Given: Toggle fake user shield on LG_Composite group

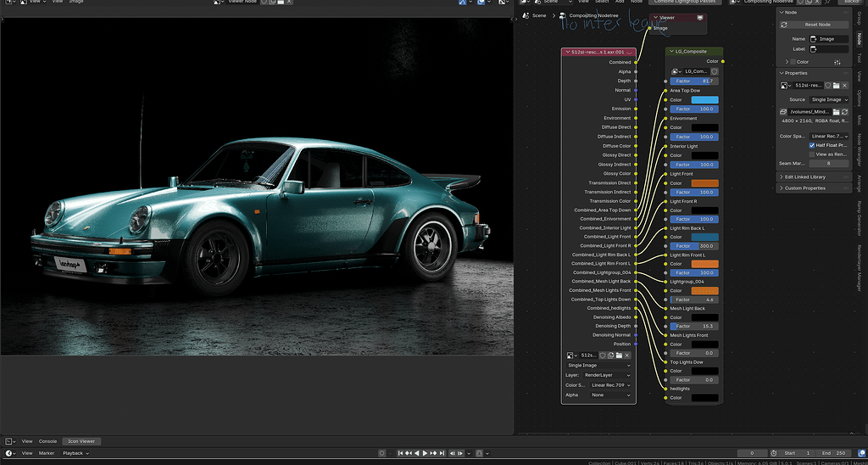Looking at the screenshot, I should 714,71.
